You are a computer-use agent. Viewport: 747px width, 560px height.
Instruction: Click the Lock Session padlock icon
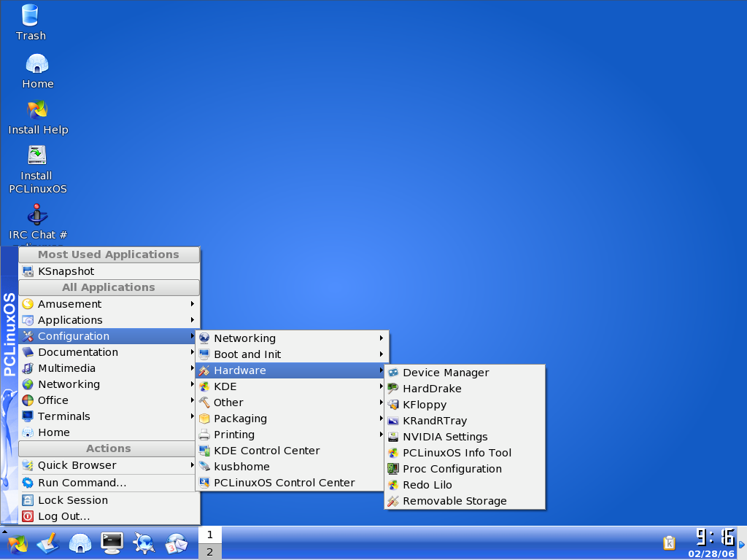pyautogui.click(x=28, y=500)
